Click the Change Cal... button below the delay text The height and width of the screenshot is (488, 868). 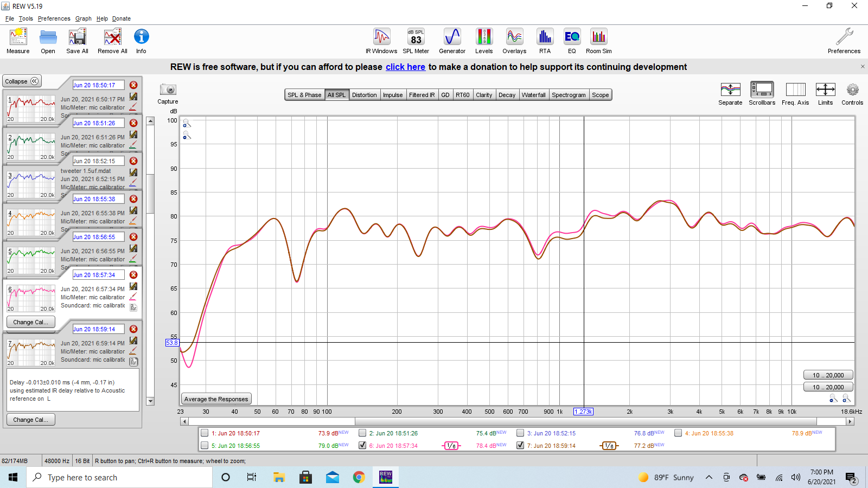click(31, 420)
